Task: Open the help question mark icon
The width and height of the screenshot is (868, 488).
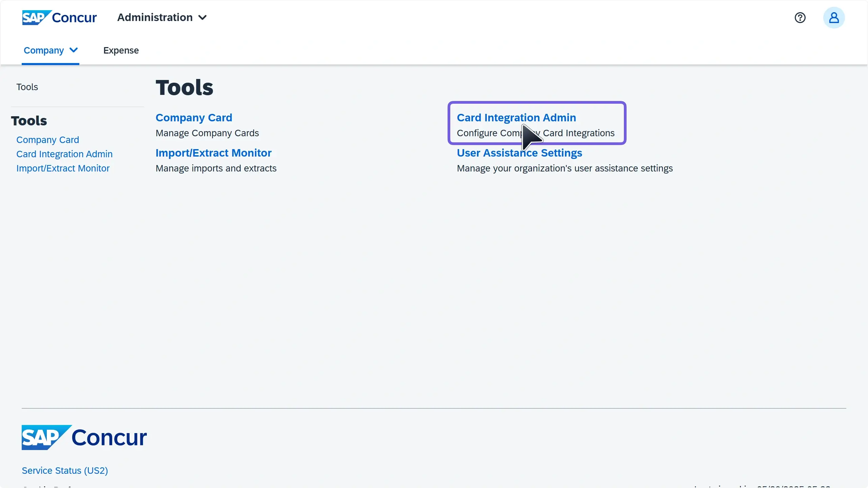Action: tap(800, 18)
